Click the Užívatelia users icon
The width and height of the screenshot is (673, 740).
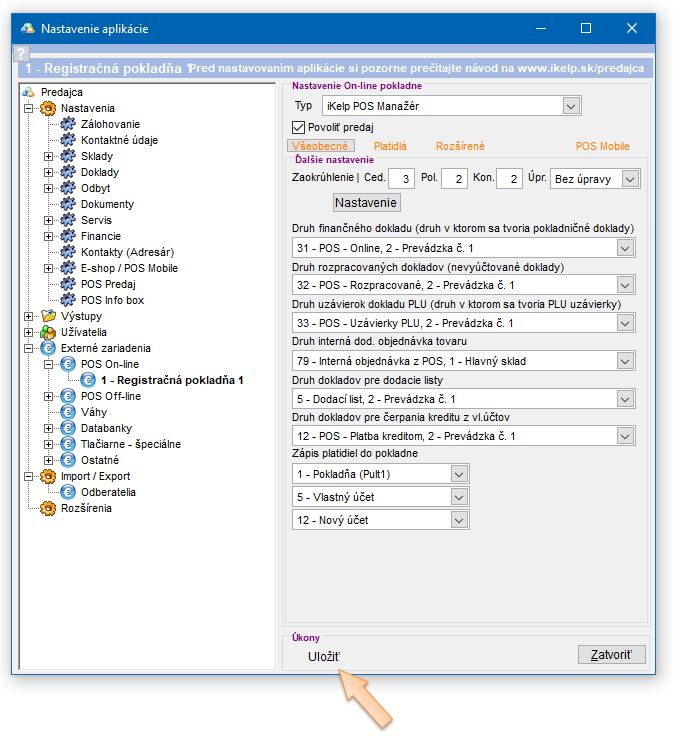48,332
